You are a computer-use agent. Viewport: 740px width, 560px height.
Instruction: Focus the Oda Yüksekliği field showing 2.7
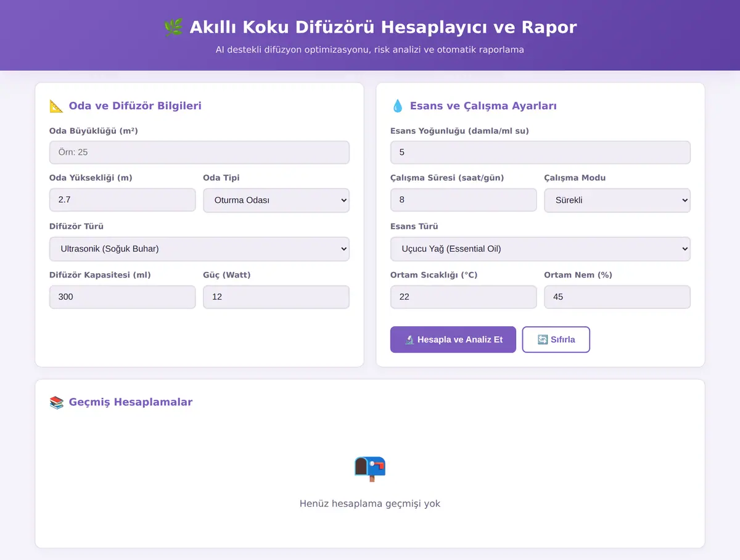pos(122,200)
